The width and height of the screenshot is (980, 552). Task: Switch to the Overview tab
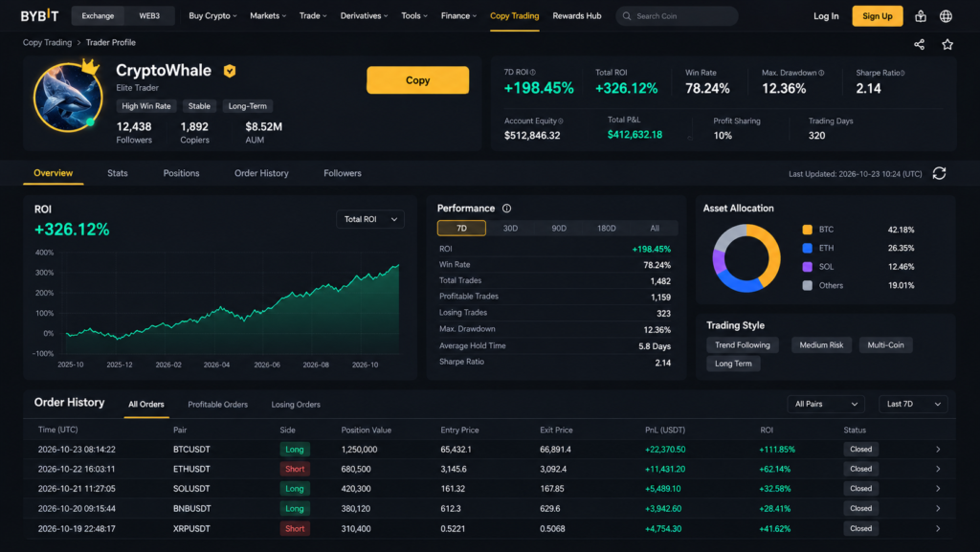pyautogui.click(x=54, y=173)
